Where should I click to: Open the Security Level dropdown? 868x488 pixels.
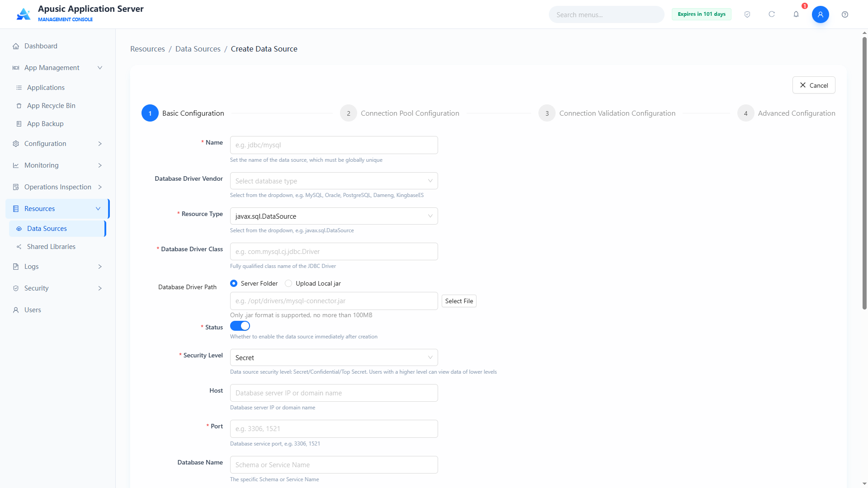click(x=334, y=357)
